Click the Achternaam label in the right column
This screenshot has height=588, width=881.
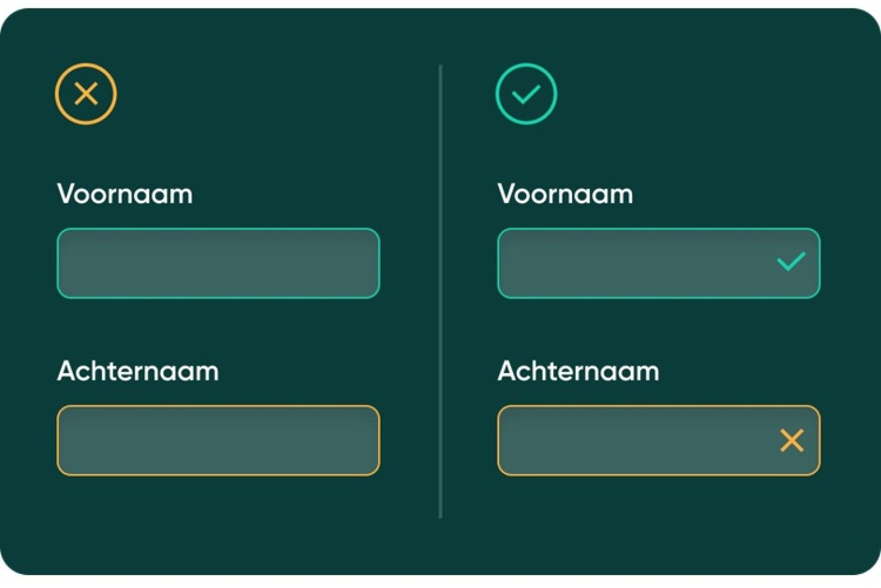[578, 371]
